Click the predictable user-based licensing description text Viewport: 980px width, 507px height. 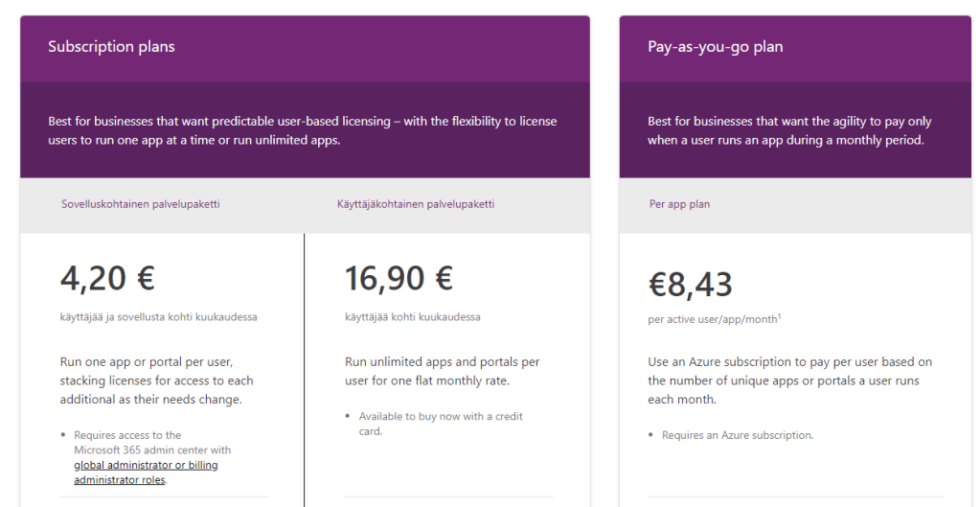(302, 130)
